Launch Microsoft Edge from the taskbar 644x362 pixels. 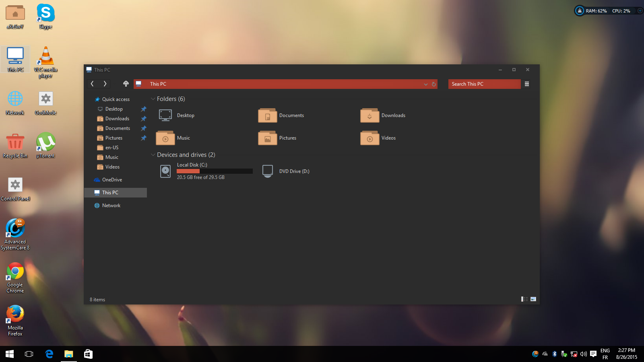pyautogui.click(x=49, y=354)
